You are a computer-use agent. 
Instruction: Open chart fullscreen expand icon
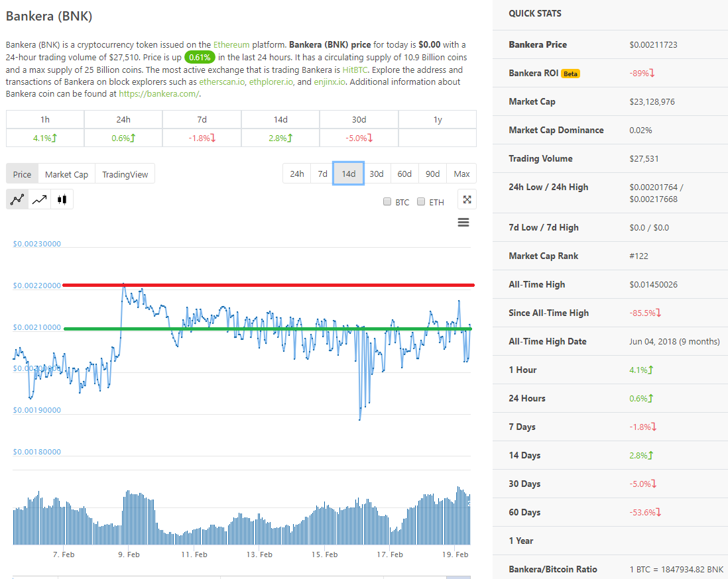pyautogui.click(x=467, y=199)
